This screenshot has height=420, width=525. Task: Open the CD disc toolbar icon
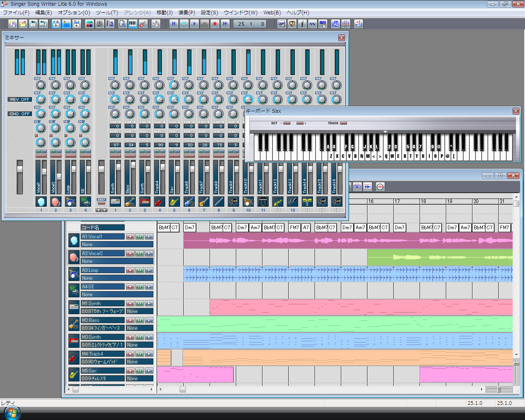(156, 24)
